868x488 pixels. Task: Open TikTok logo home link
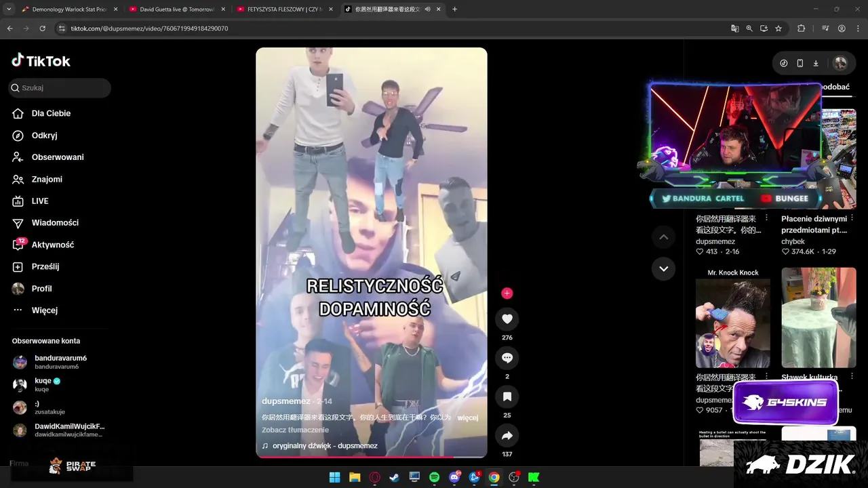click(41, 61)
